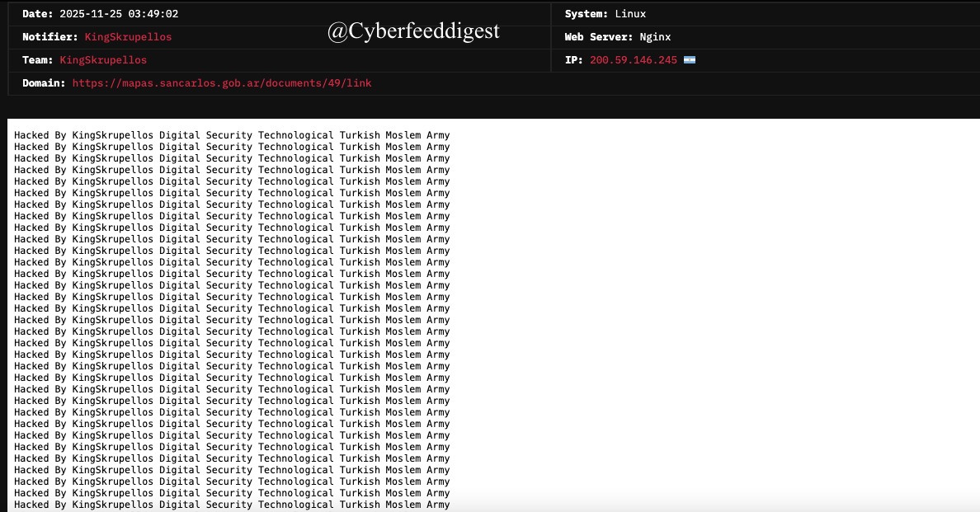Click the System value Linux
The width and height of the screenshot is (980, 512).
[x=630, y=14]
